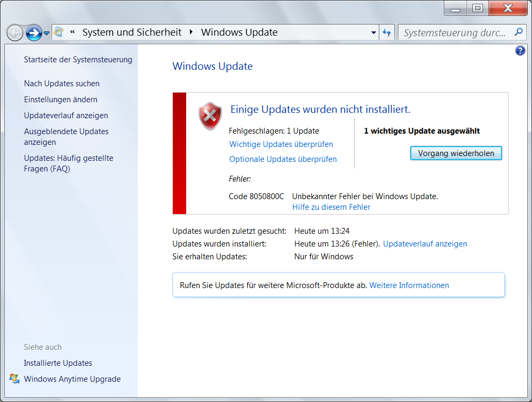Click the Control Panel icon in address bar
This screenshot has height=402, width=532.
[59, 32]
